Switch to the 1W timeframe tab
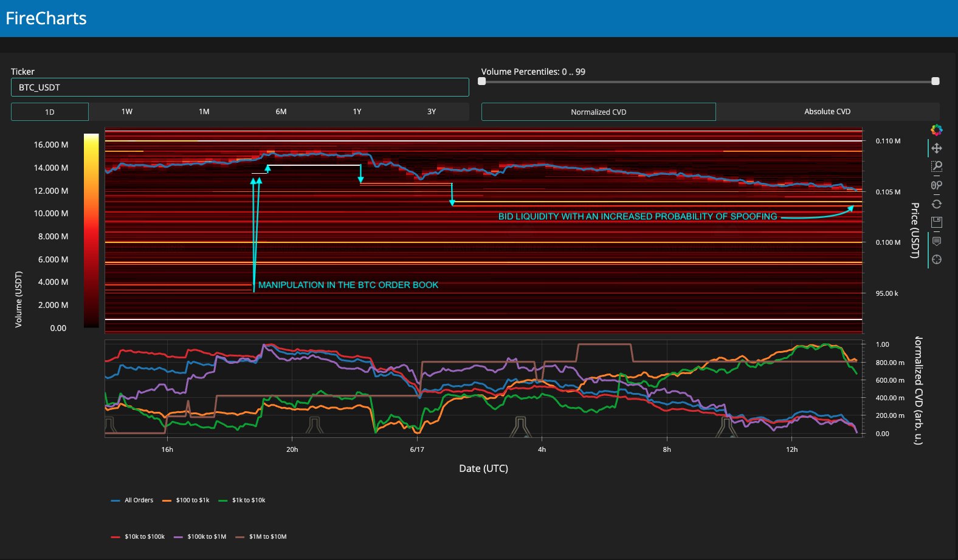Viewport: 958px width, 560px height. click(x=126, y=112)
